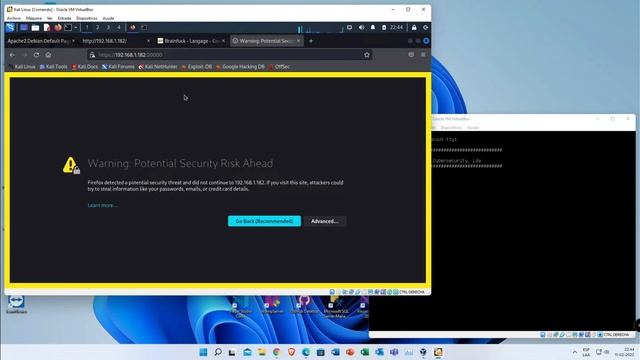Image resolution: width=640 pixels, height=360 pixels.
Task: Open Microsoft Edge from the taskbar
Action: click(306, 352)
